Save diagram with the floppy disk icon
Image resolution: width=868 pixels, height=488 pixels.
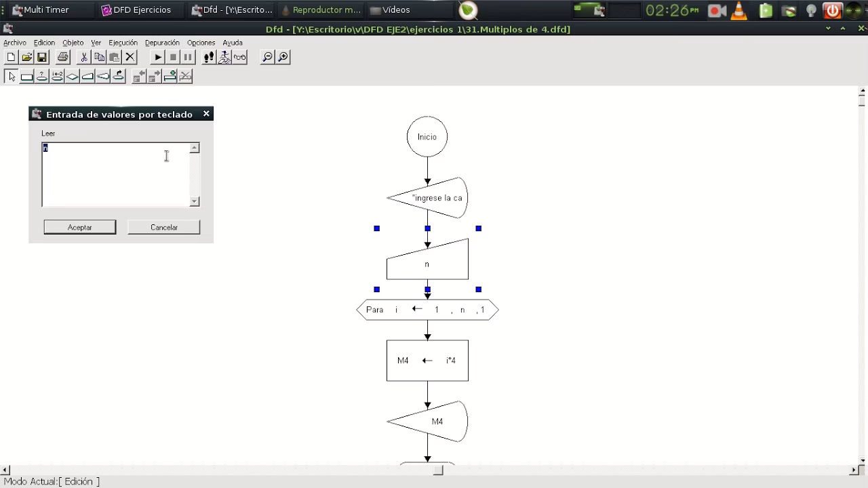click(x=42, y=58)
